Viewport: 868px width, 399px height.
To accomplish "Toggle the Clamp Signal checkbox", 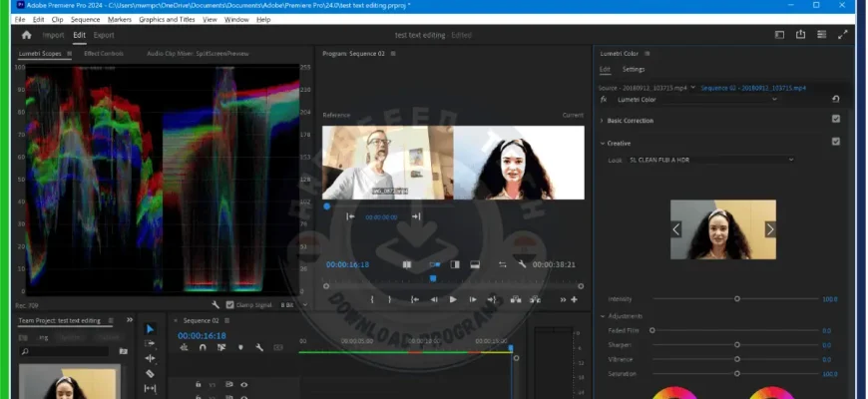I will click(x=229, y=304).
